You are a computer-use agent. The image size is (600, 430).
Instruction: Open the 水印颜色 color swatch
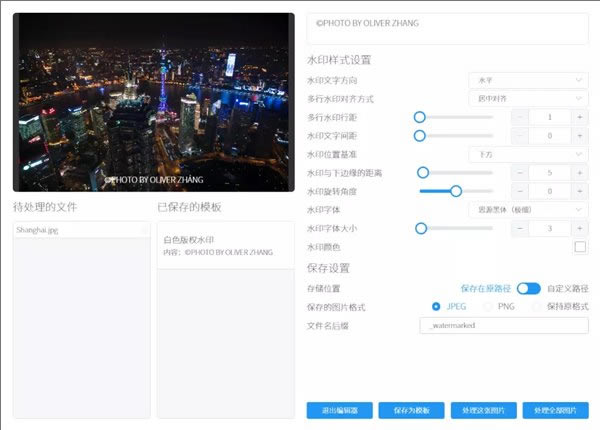pos(580,247)
